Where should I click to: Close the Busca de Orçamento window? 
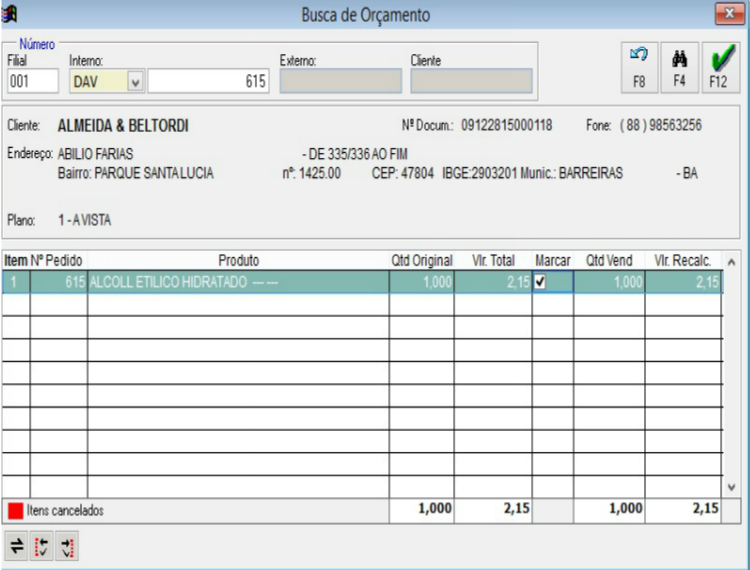coord(729,14)
